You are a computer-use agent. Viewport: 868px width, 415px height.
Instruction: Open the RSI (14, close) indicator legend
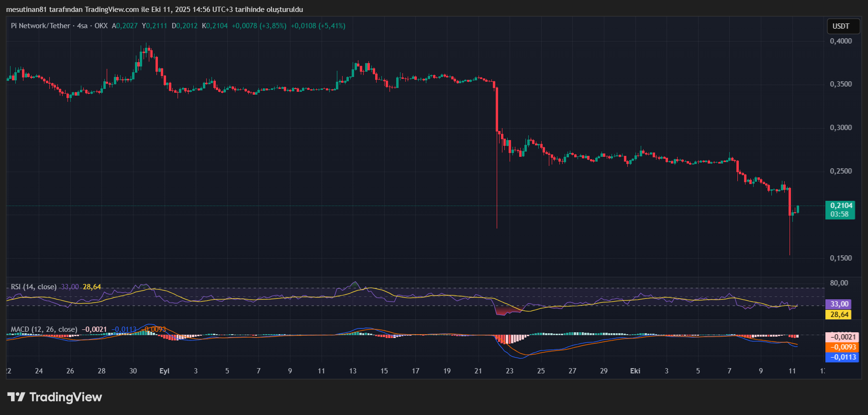click(33, 287)
